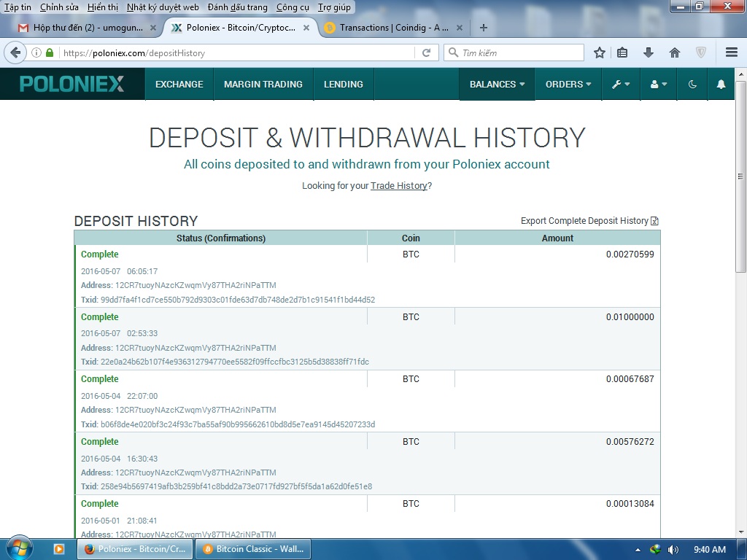The height and width of the screenshot is (560, 747).
Task: Open the Đánh dấu trang menu
Action: click(237, 7)
